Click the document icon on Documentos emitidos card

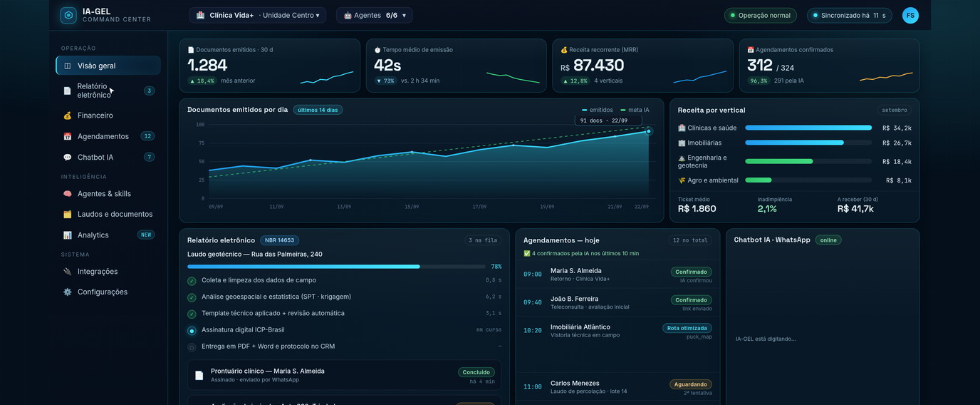[x=191, y=50]
